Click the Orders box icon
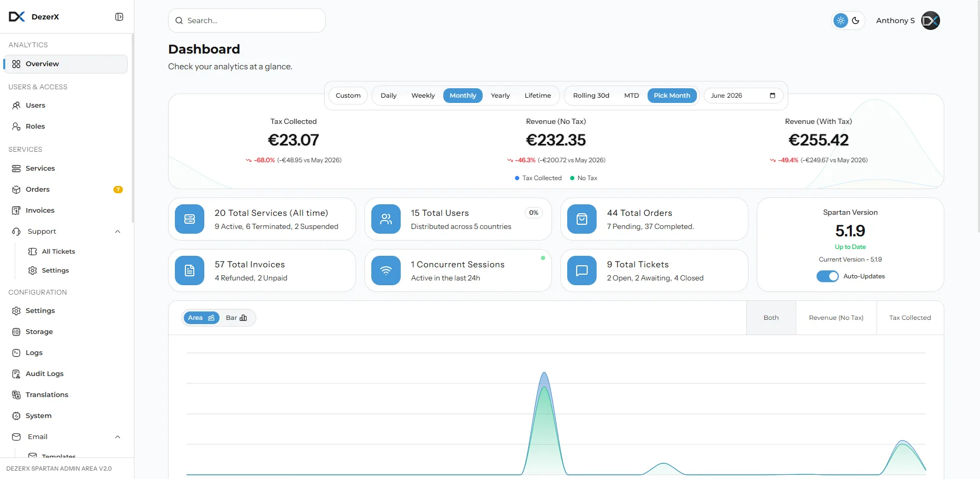 coord(16,190)
